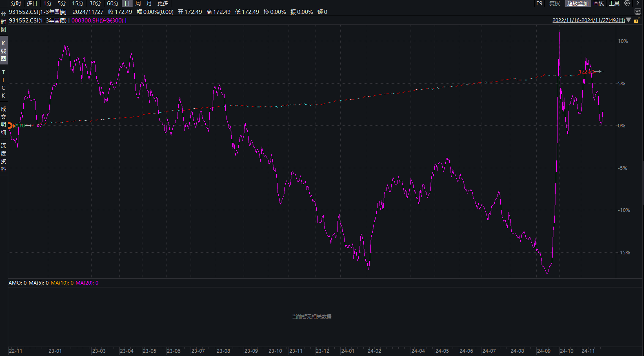
Task: Click the -15% axis label
Action: 624,253
